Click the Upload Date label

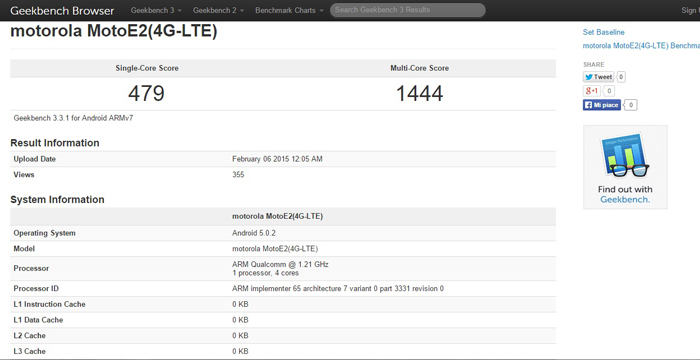tap(35, 159)
